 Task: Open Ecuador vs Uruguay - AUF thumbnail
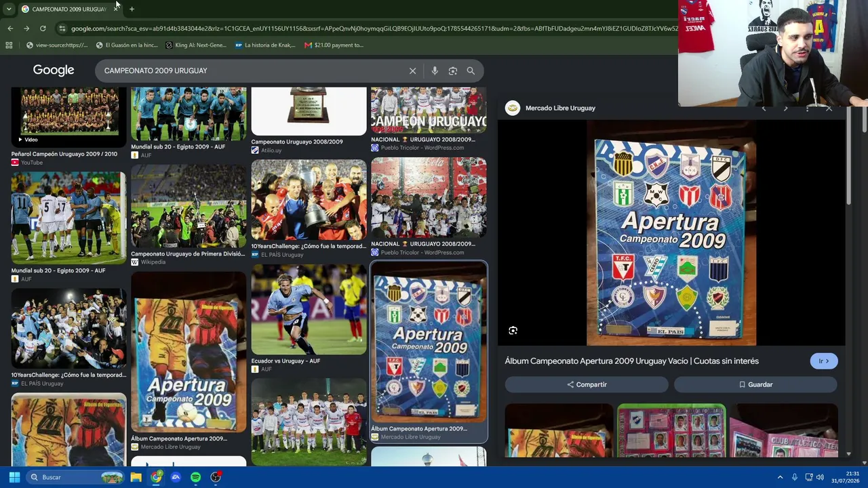point(309,310)
